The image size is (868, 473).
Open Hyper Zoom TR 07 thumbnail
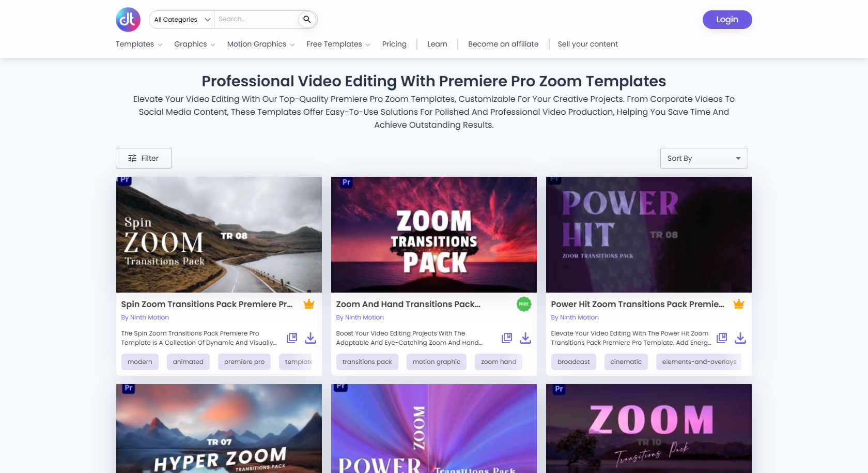[219, 429]
